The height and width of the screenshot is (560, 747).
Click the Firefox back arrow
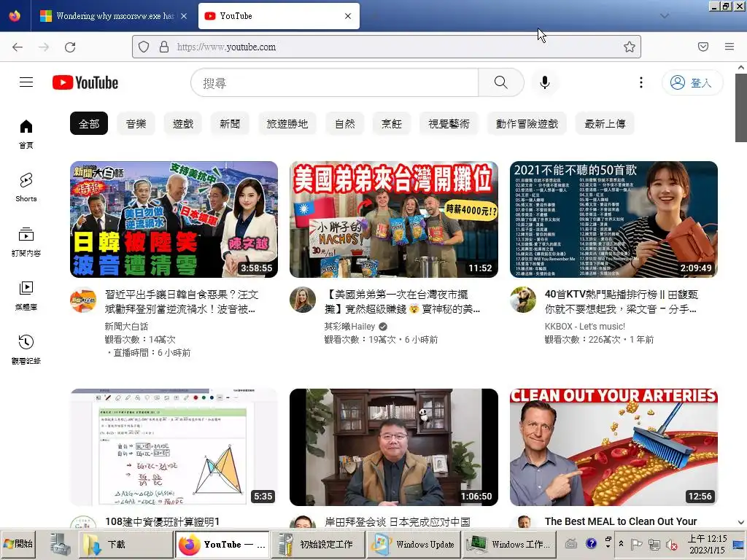click(x=18, y=47)
